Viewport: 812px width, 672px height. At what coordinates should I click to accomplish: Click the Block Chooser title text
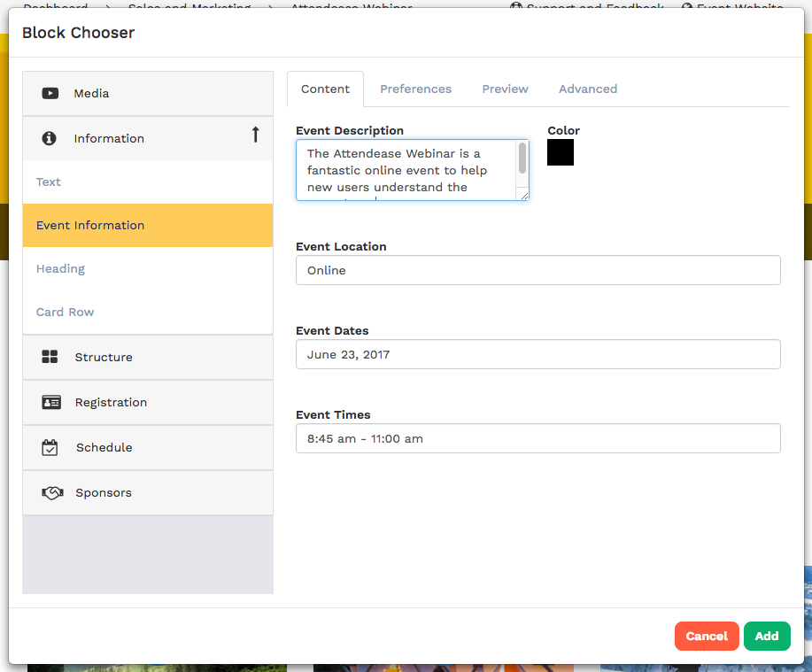(78, 33)
